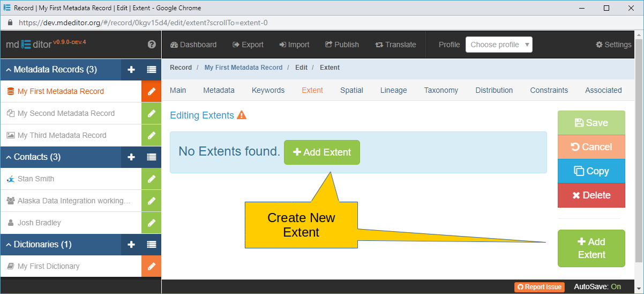
Task: Collapse the Dictionaries section
Action: (39, 245)
